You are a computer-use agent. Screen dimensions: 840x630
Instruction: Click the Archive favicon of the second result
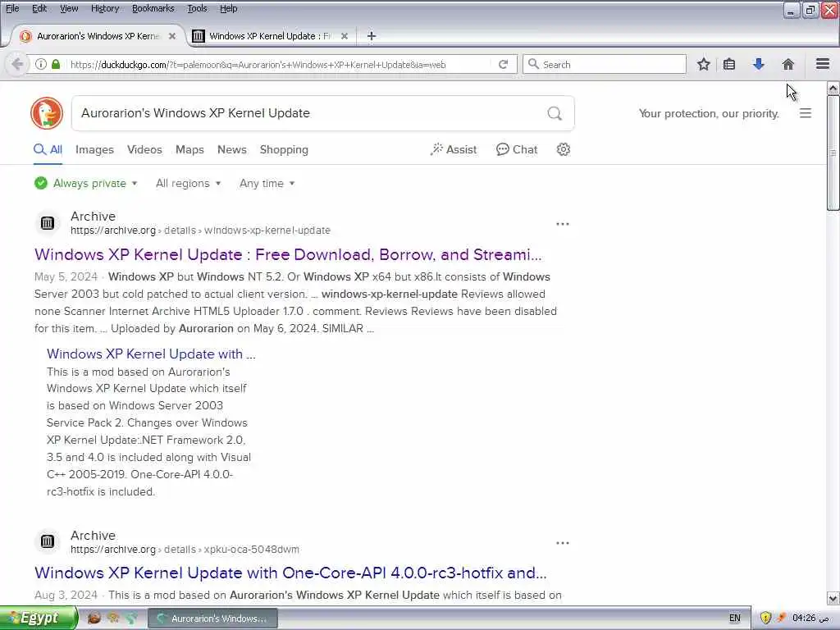[x=47, y=541]
